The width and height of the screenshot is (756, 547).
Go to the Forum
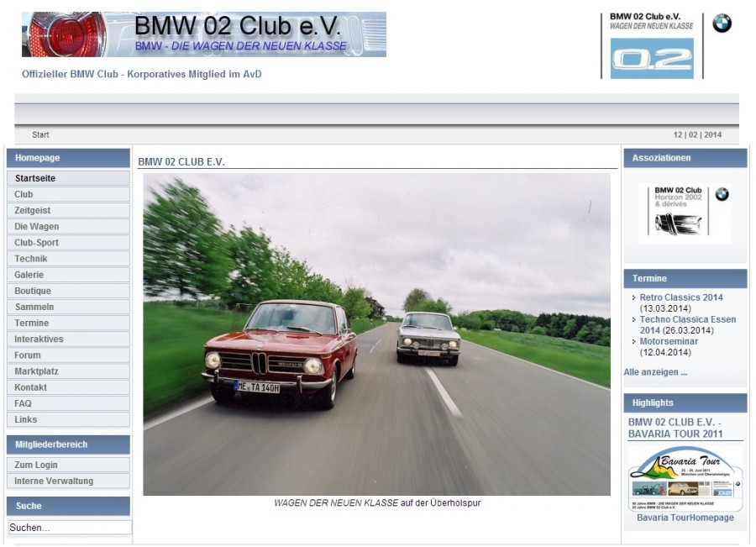[69, 355]
